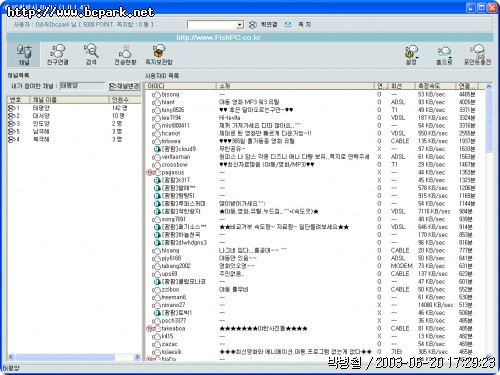Click the 채널변경 (Change channel) button

pyautogui.click(x=124, y=86)
